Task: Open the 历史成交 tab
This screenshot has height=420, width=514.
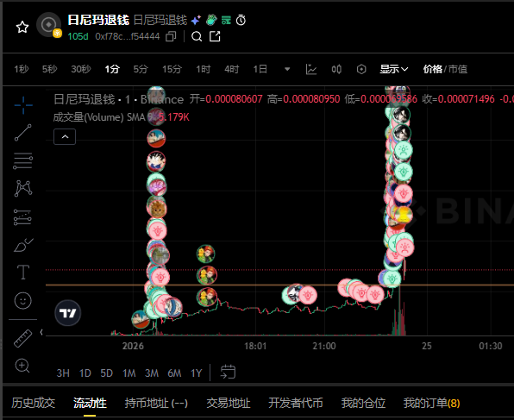Action: (33, 403)
